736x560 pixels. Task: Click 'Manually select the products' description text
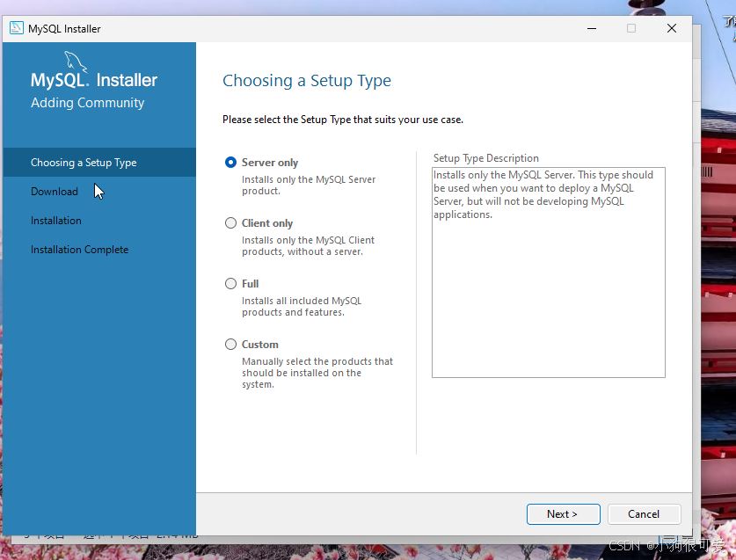click(317, 373)
